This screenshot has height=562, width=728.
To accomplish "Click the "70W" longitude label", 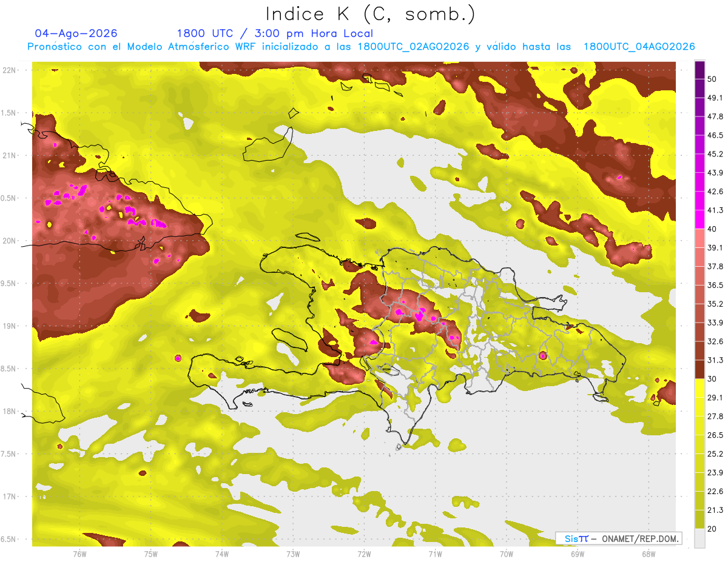I will 507,554.
